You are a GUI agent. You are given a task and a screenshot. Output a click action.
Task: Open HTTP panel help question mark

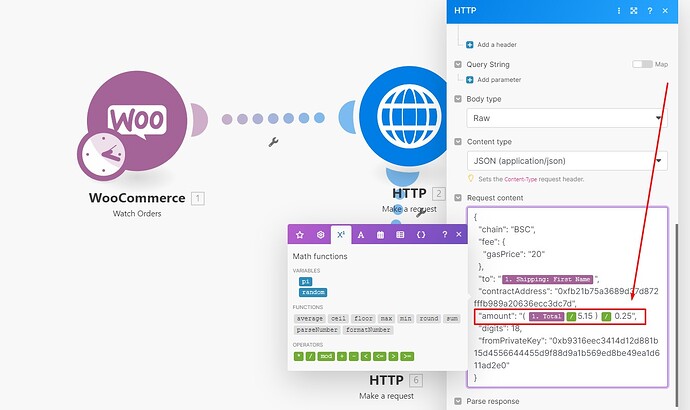[650, 11]
